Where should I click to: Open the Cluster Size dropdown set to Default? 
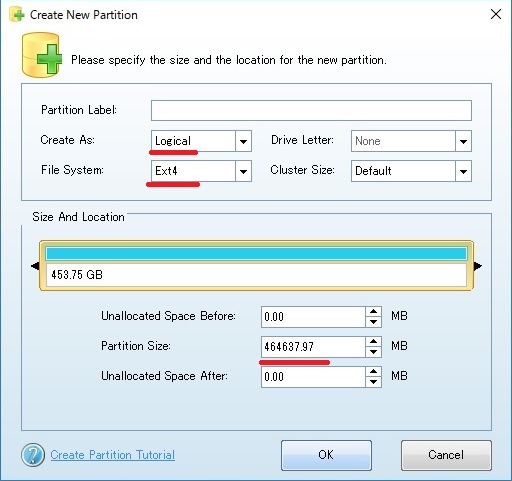point(411,171)
